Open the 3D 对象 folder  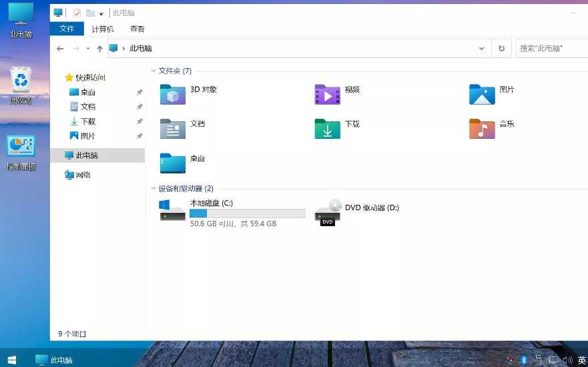173,95
